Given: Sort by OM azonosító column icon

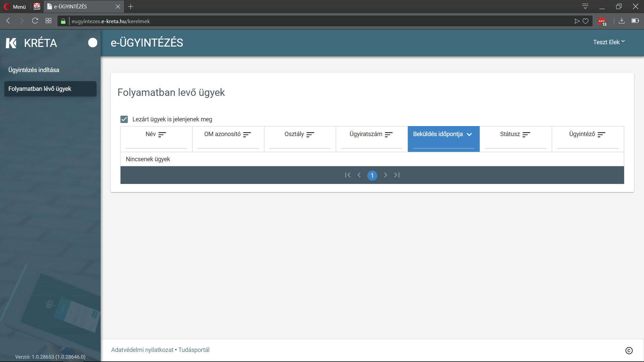Looking at the screenshot, I should (x=247, y=134).
